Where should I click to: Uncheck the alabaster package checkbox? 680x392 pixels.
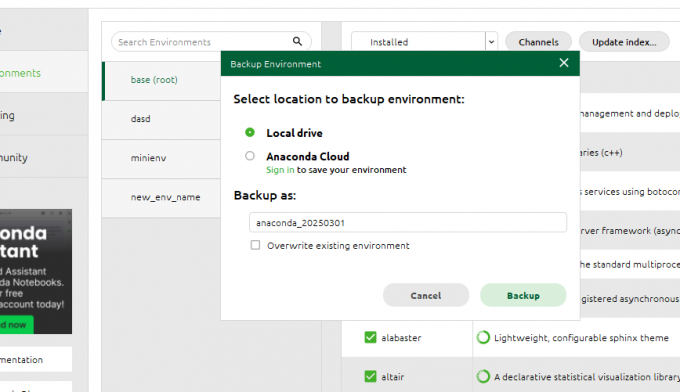tap(370, 337)
